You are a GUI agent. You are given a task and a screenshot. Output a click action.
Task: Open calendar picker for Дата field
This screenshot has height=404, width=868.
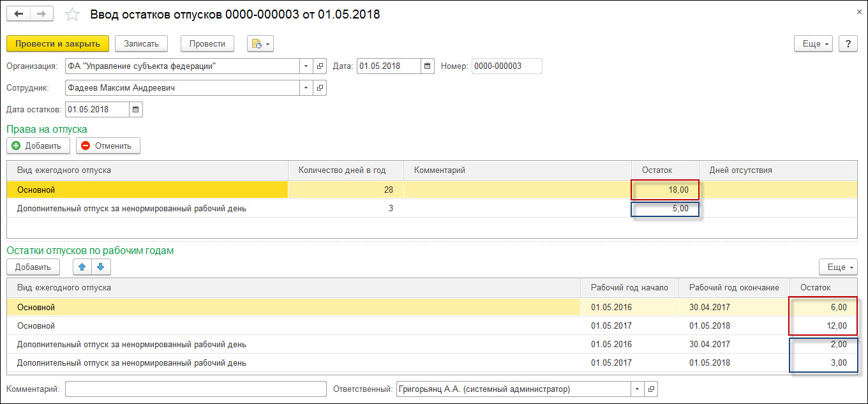tap(428, 66)
